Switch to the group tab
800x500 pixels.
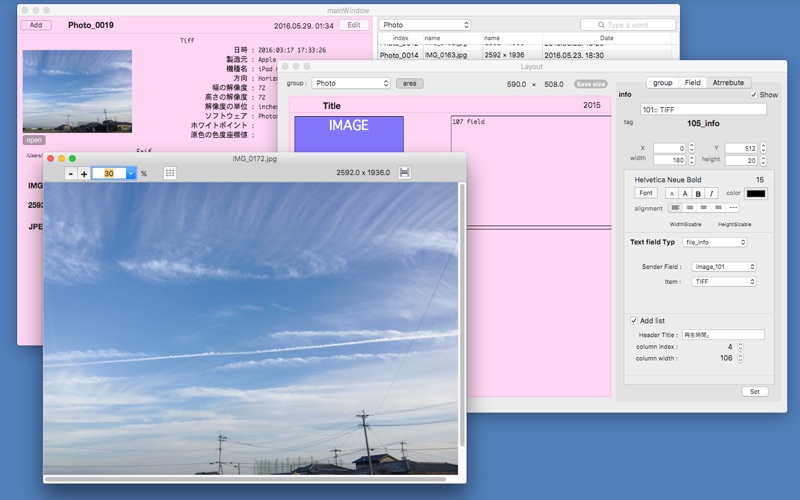coord(662,83)
